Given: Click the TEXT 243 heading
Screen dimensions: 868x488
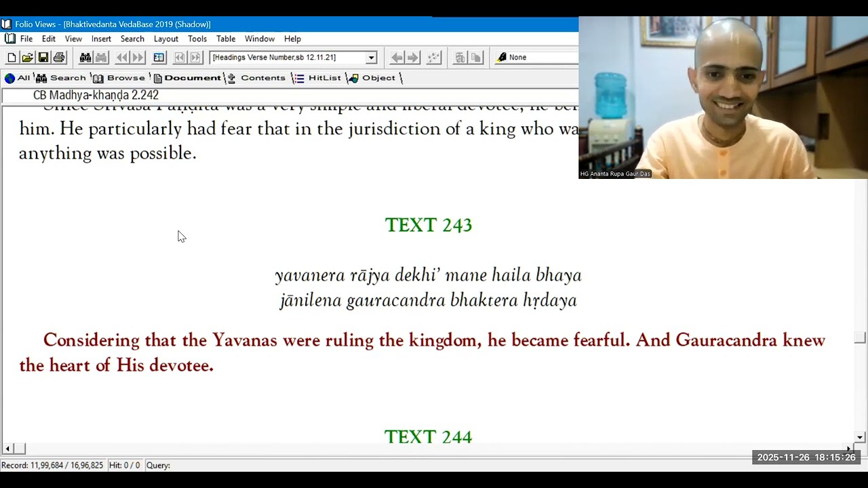Looking at the screenshot, I should [429, 225].
